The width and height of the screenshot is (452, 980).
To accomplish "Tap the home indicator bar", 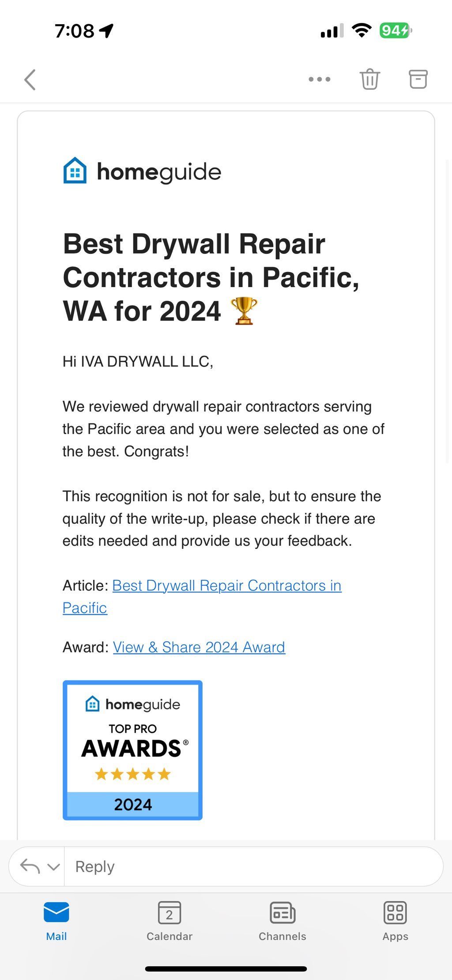I will coord(226,969).
